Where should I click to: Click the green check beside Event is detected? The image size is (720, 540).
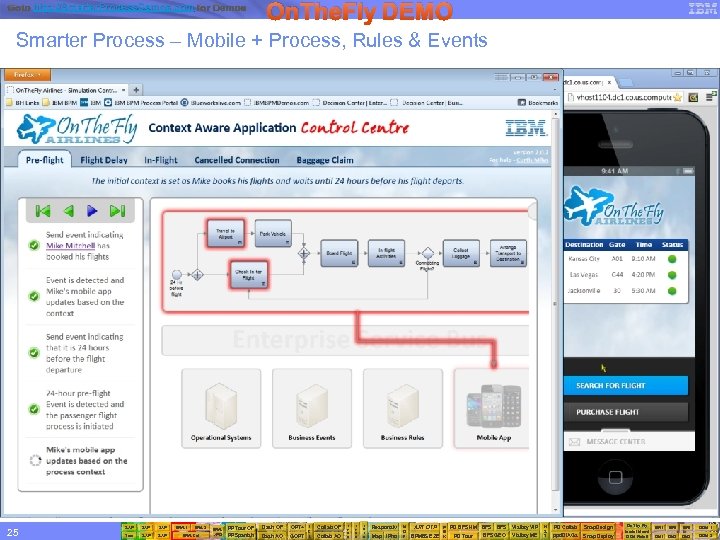[x=34, y=296]
